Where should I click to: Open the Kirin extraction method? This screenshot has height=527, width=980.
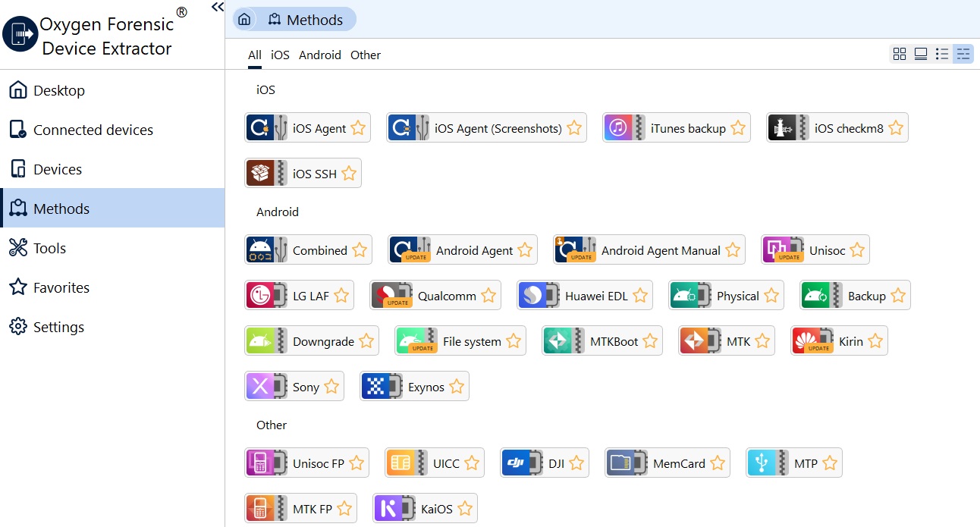(839, 341)
